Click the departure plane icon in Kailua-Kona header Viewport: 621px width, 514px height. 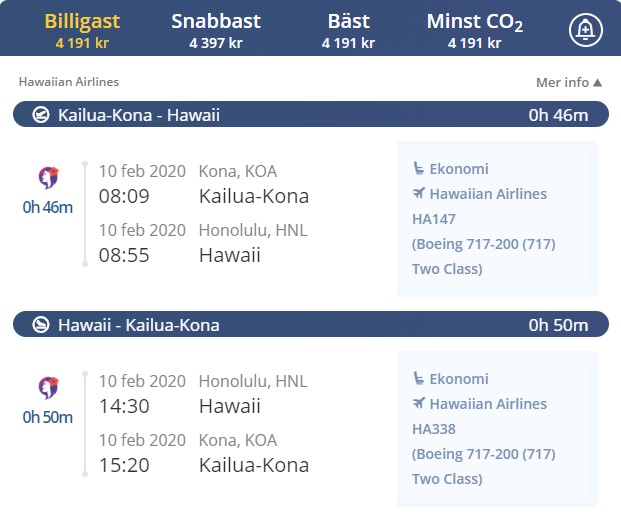coord(41,115)
